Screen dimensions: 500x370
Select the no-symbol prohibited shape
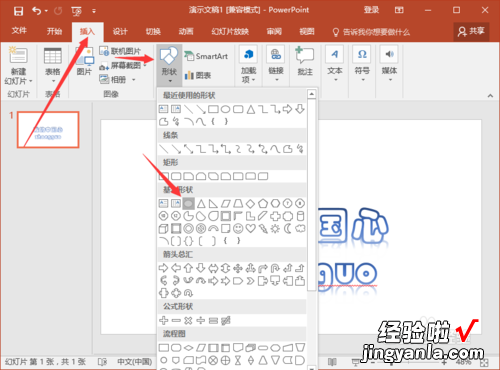pos(201,229)
